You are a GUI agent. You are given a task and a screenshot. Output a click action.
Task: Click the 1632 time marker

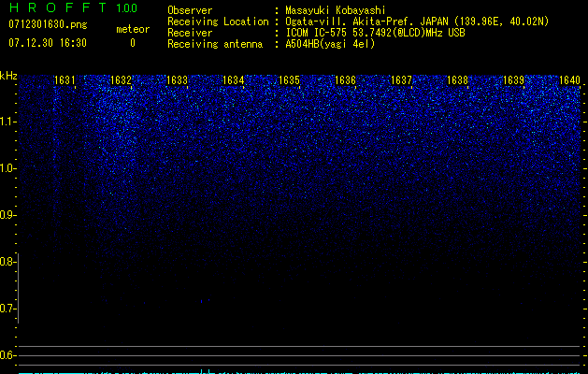coord(121,80)
